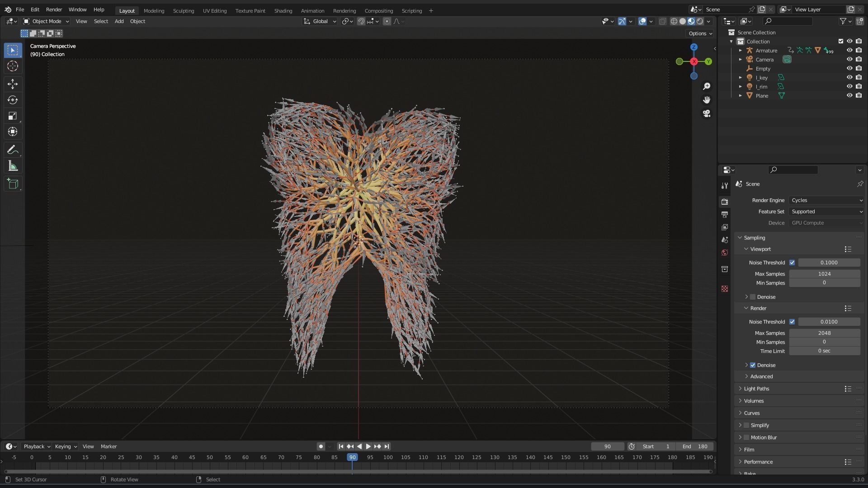This screenshot has height=488, width=868.
Task: Click the pan view hand icon
Action: coord(707,100)
